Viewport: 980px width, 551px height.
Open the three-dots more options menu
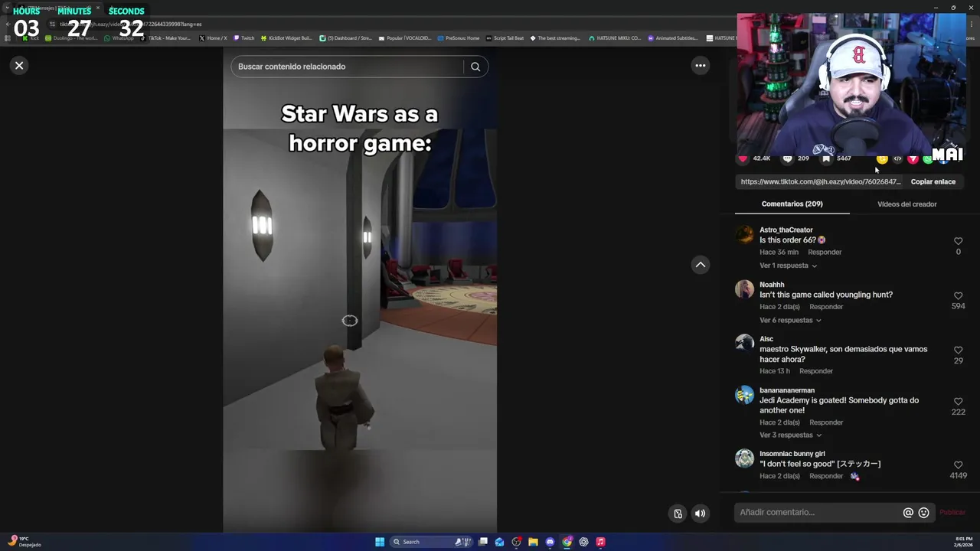tap(700, 66)
